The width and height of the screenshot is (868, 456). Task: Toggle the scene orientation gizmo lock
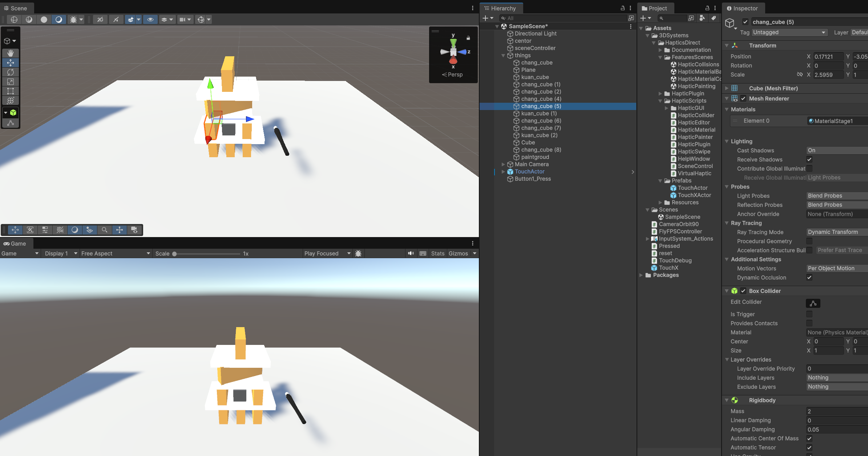point(468,38)
